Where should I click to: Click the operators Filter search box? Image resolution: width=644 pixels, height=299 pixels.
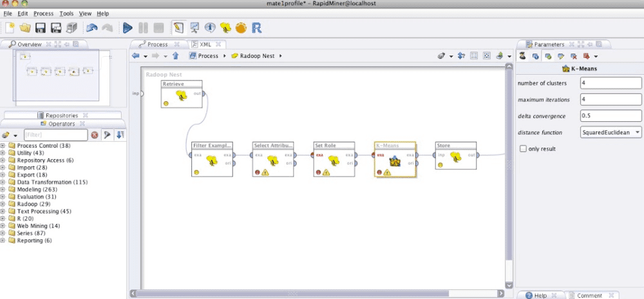55,135
